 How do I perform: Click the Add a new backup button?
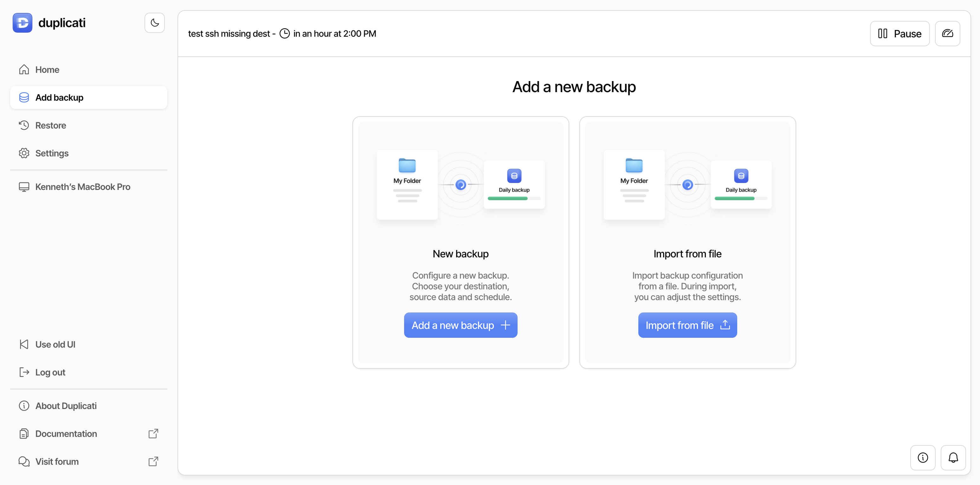pyautogui.click(x=460, y=325)
